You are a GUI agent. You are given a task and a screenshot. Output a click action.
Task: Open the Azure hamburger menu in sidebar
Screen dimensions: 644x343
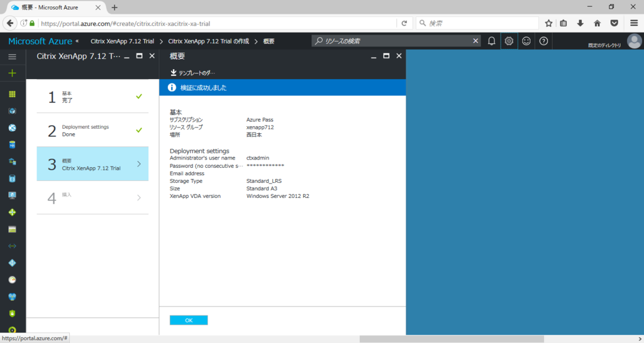pos(13,57)
